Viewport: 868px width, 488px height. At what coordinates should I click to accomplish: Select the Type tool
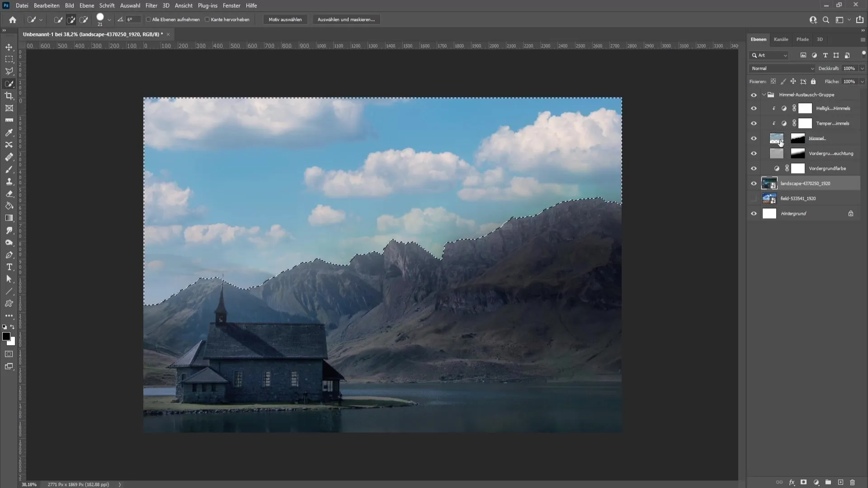pos(9,267)
